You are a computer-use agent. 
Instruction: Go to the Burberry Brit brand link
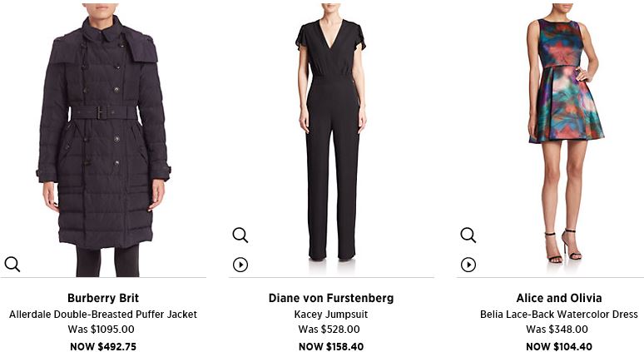103,298
